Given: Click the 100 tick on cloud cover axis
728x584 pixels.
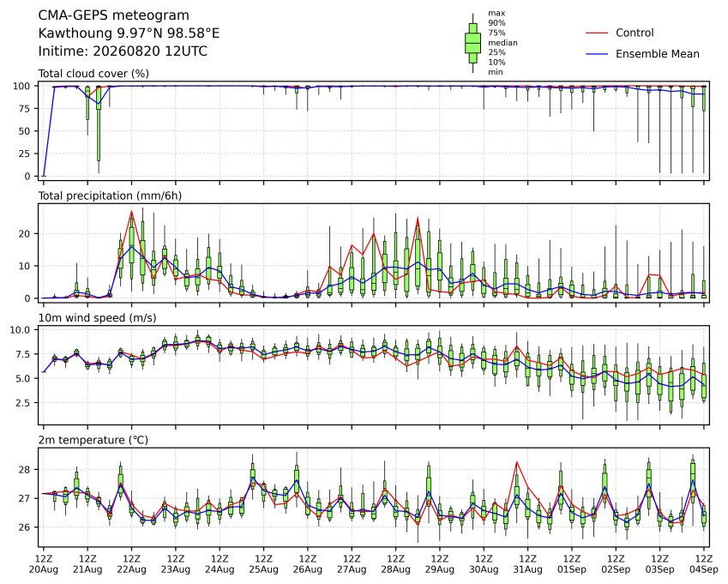Looking at the screenshot, I should point(21,86).
